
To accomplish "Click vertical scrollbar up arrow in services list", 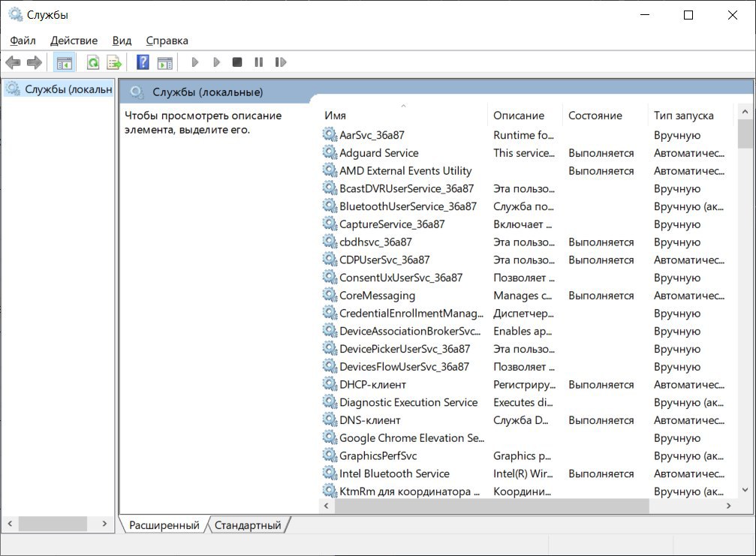I will [x=745, y=112].
